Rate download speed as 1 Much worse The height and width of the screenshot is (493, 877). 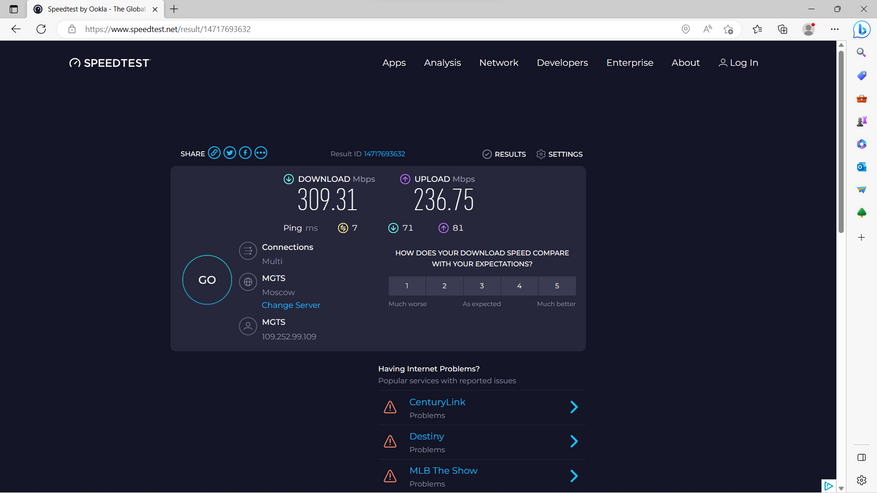[x=407, y=286]
